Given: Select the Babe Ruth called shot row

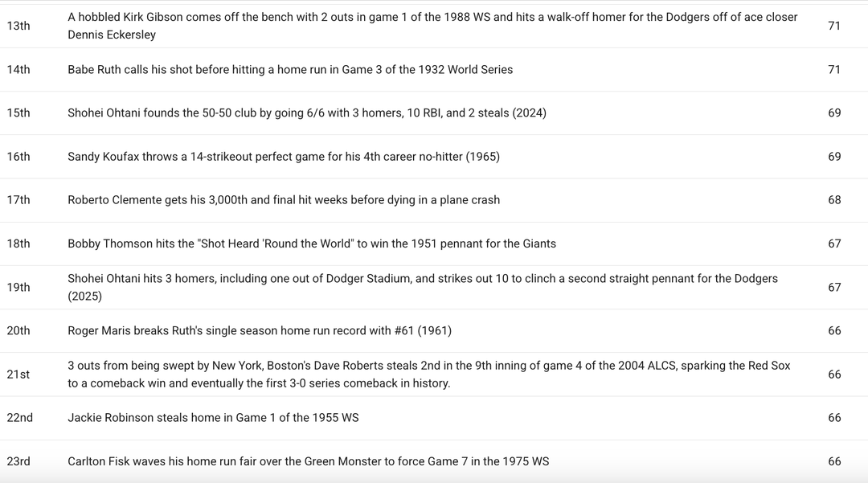Looking at the screenshot, I should coord(290,70).
